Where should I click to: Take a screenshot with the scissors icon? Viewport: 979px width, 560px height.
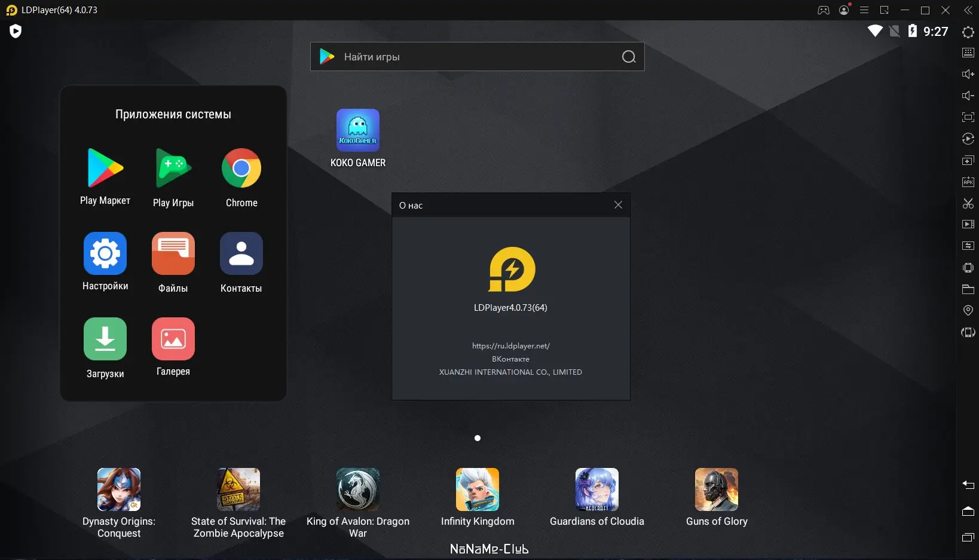click(x=968, y=203)
